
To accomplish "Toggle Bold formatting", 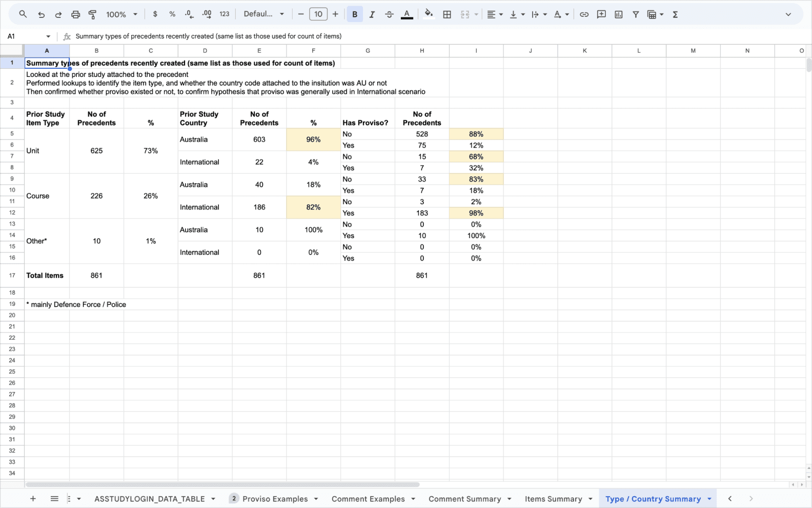I will pyautogui.click(x=355, y=14).
